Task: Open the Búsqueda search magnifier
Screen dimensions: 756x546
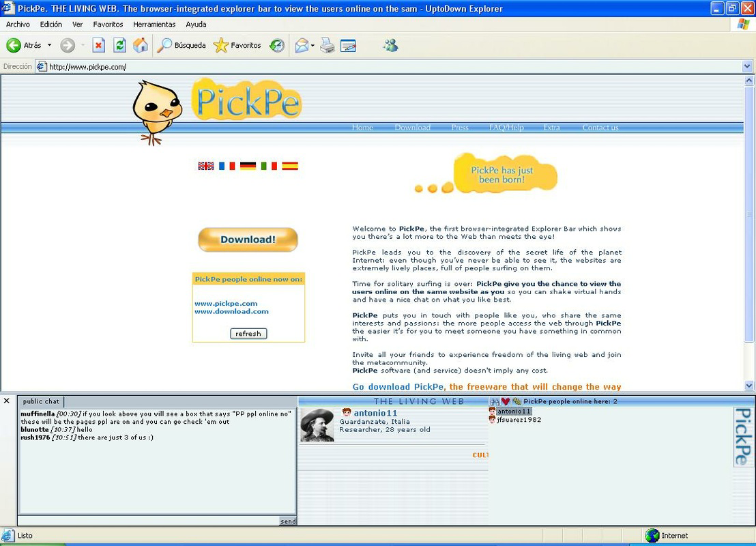Action: (x=181, y=45)
